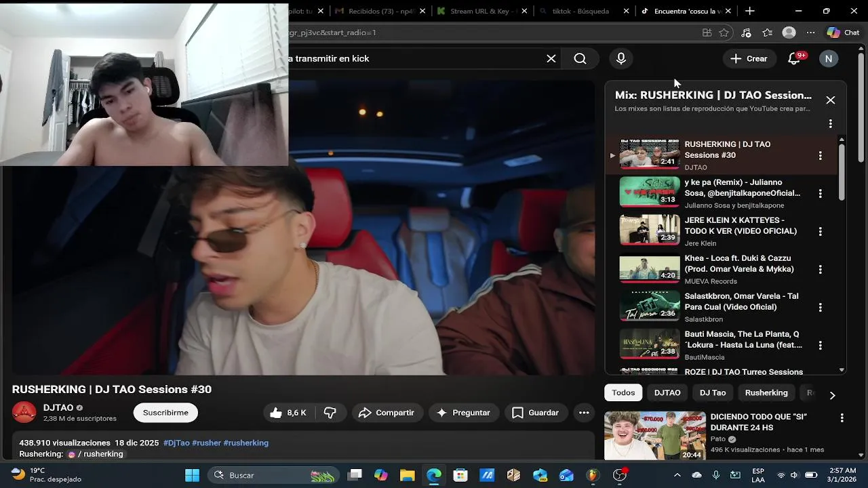This screenshot has height=488, width=868.
Task: Open options for RUSHERKING DJ TAO Sessions #30 item
Action: 820,156
